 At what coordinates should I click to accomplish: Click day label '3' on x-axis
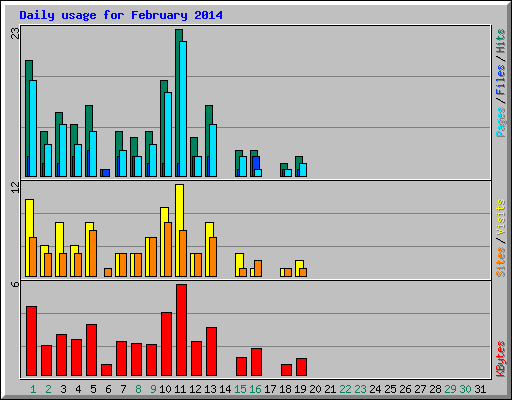[x=63, y=389]
